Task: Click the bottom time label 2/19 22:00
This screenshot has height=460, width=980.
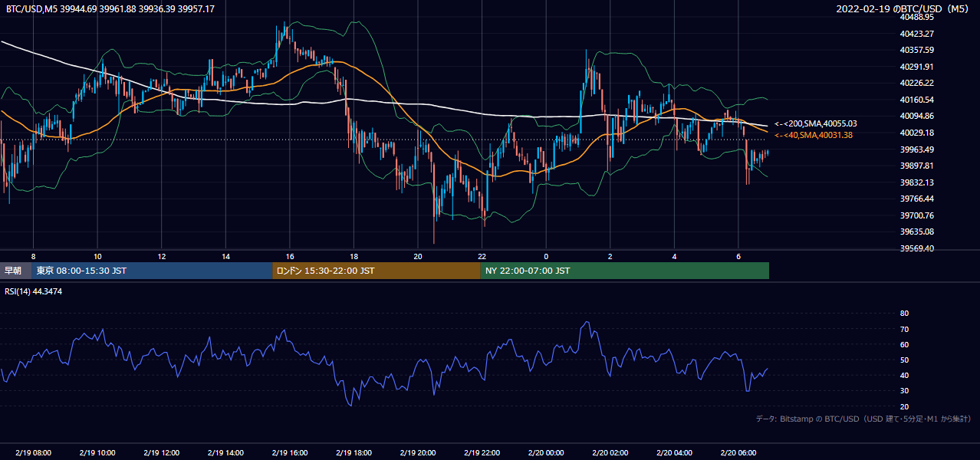Action: pyautogui.click(x=482, y=453)
